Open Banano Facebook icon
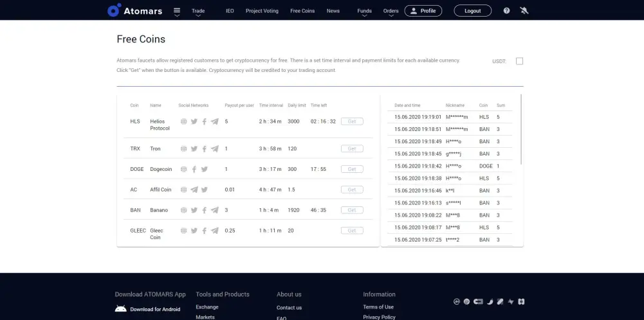This screenshot has width=644, height=320. tap(205, 210)
